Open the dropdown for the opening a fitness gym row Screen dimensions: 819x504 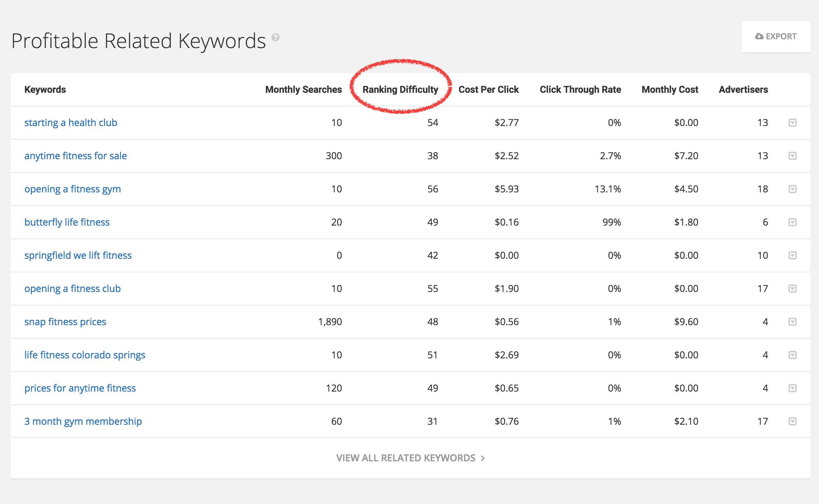(792, 189)
